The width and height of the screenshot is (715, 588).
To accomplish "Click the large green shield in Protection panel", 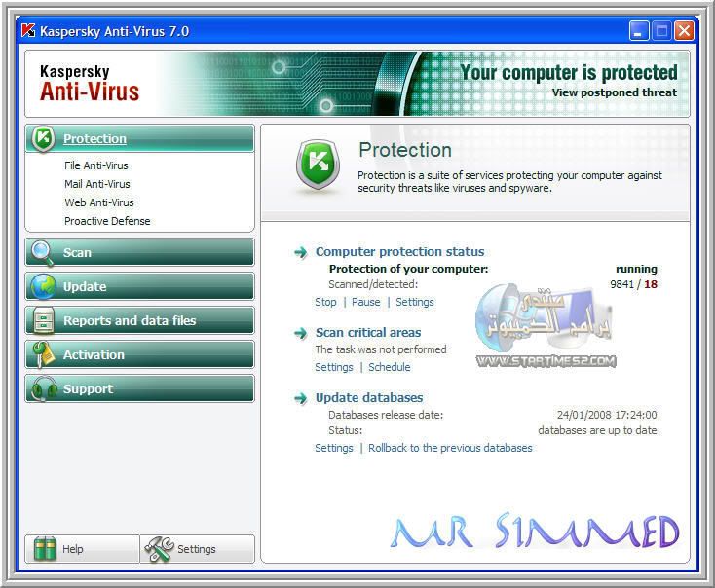I will (x=318, y=165).
